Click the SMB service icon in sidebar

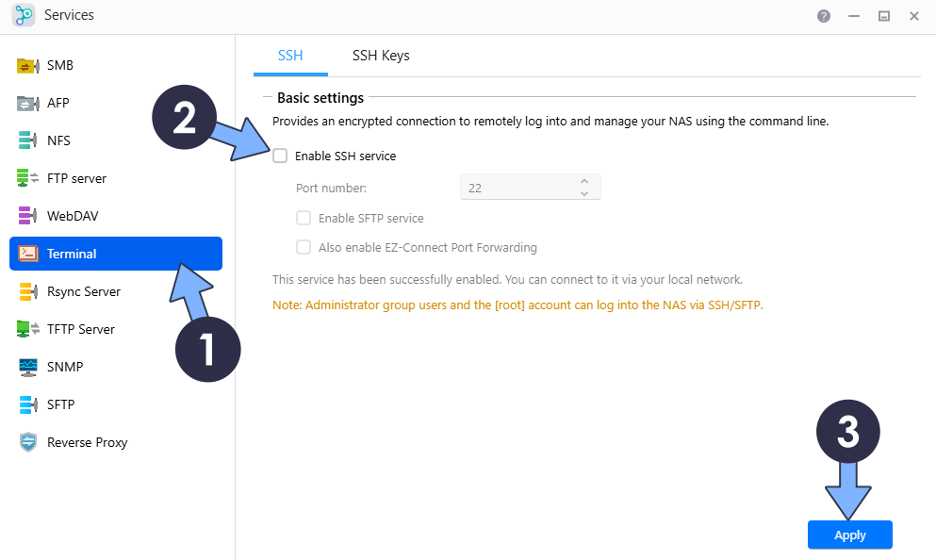click(x=27, y=66)
